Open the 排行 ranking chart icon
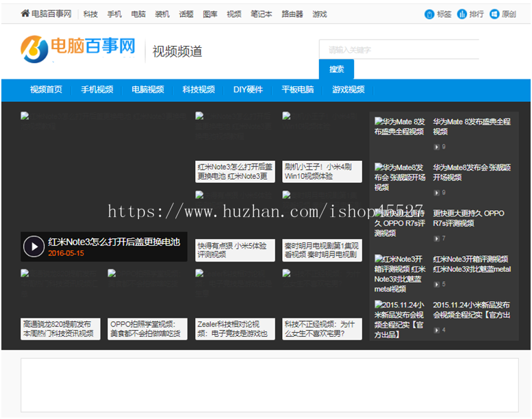This screenshot has height=419, width=532. 461,14
